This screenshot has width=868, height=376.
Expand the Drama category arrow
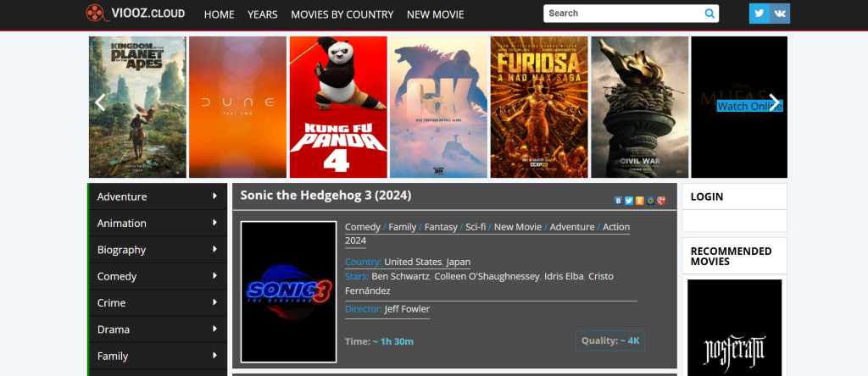point(214,329)
